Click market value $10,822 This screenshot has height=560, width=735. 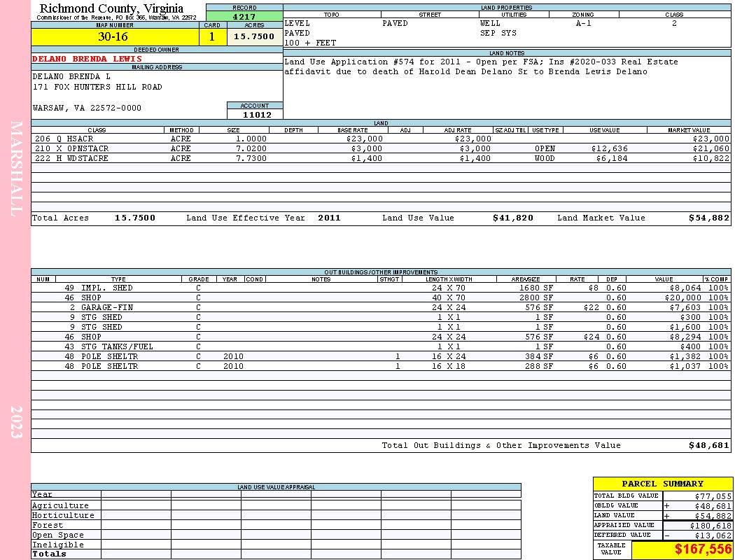coord(711,158)
